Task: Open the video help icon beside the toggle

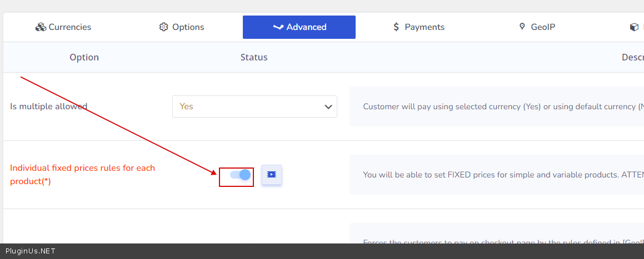Action: (x=271, y=175)
